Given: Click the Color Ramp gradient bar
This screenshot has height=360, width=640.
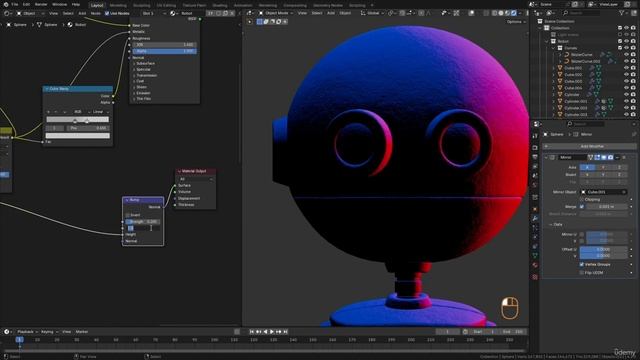Looking at the screenshot, I should click(78, 119).
